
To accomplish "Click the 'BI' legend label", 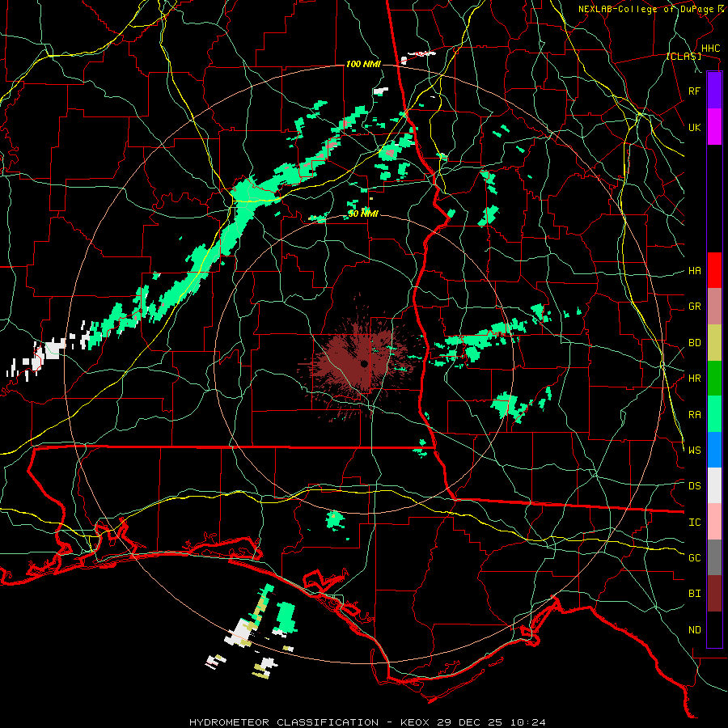I will click(x=694, y=594).
